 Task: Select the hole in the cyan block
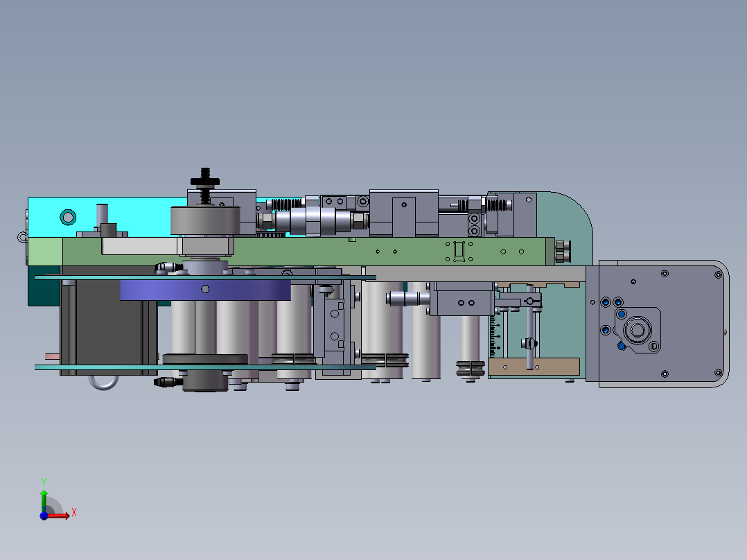68,216
